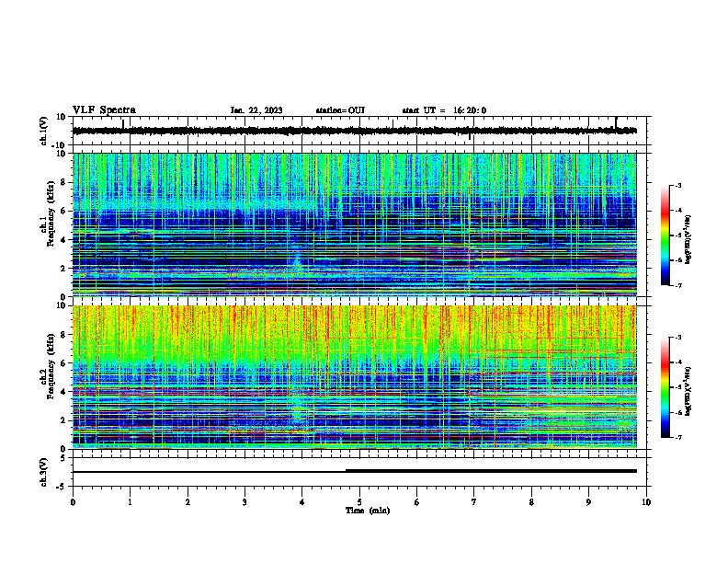The height and width of the screenshot is (563, 728).
Task: Click log(PSD) label beside ch.1 color bar
Action: (688, 239)
